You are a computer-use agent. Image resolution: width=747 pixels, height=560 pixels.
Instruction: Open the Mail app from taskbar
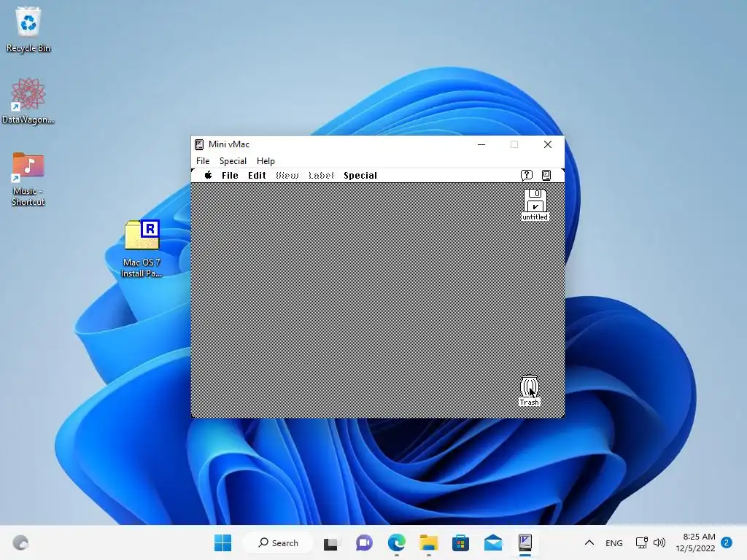click(x=493, y=542)
